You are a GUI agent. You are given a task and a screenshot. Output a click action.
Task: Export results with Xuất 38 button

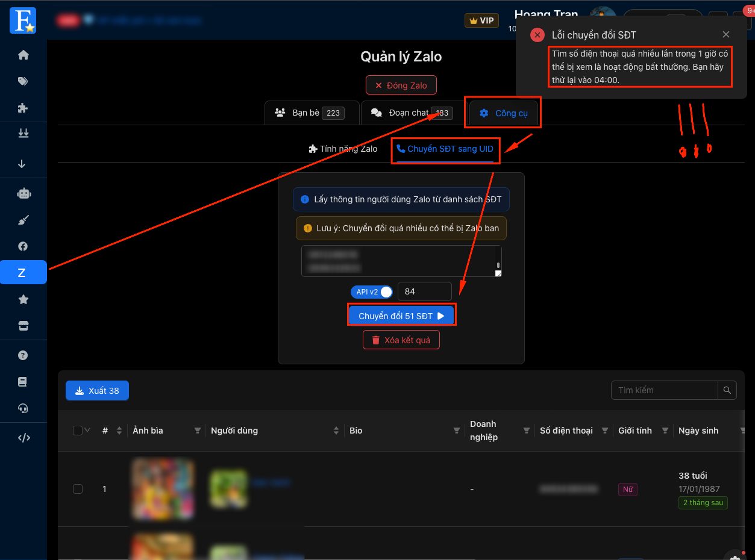click(x=97, y=391)
